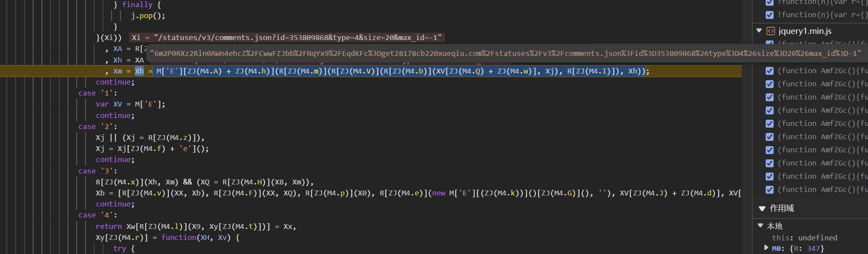The image size is (868, 254).
Task: Click the jquery1.min.js script file icon
Action: click(x=771, y=31)
